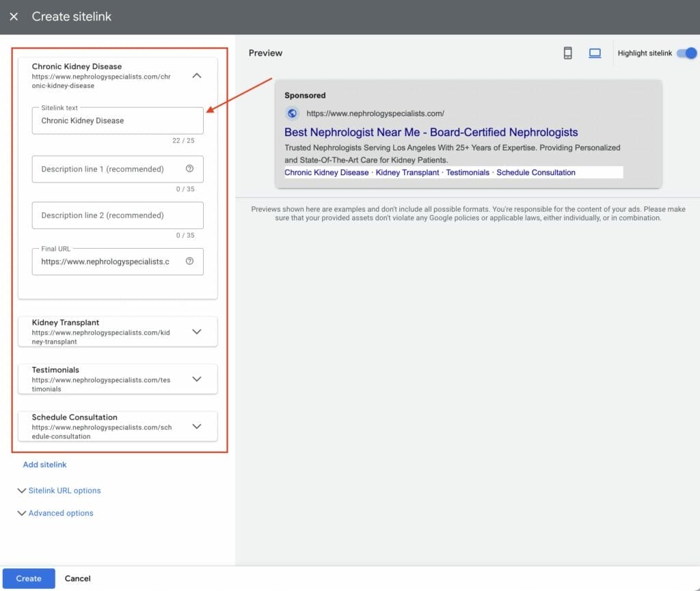Expand the Testimonials sitelink card
Viewport: 700px width, 591px height.
tap(196, 379)
